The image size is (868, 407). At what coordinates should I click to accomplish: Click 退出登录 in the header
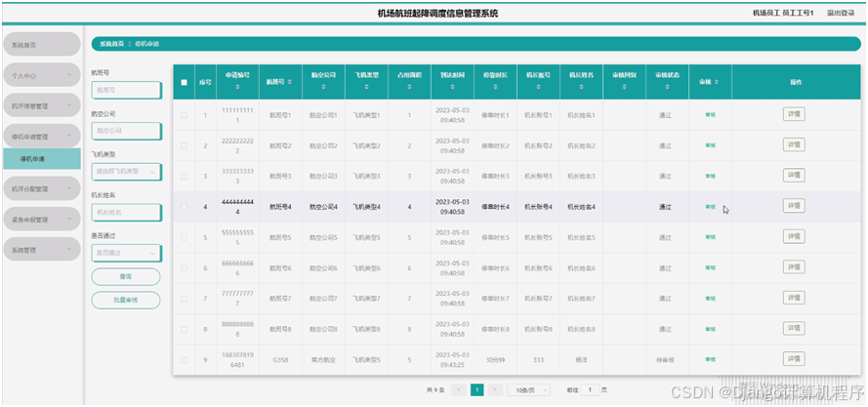(x=841, y=14)
